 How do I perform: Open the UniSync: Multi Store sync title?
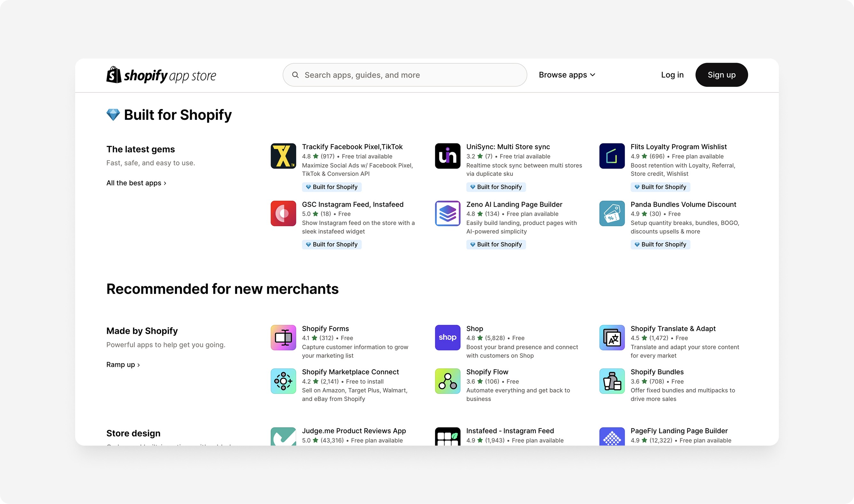click(x=508, y=147)
